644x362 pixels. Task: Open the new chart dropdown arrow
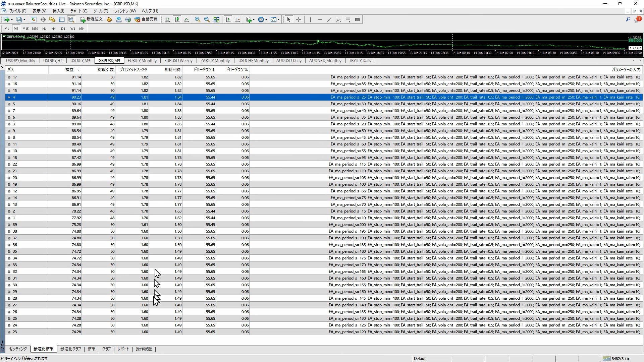click(x=12, y=19)
